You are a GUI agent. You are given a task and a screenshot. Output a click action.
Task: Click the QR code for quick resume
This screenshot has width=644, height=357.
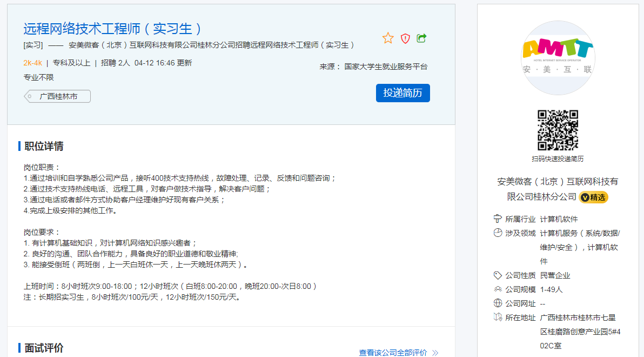tap(558, 130)
